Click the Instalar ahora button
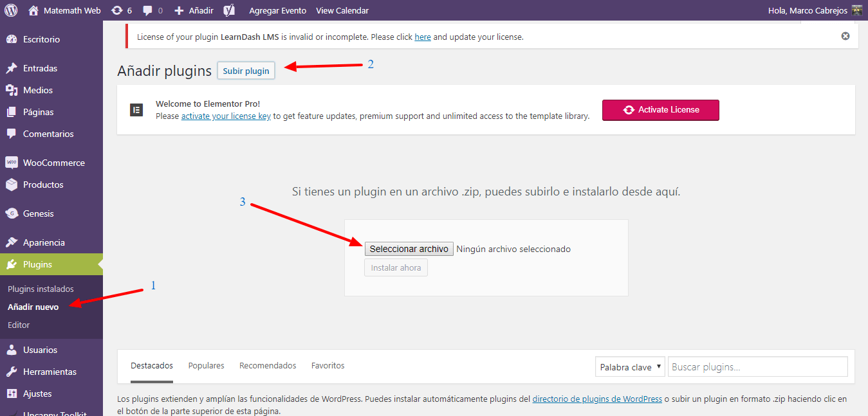Screen dimensions: 868x416 pyautogui.click(x=396, y=267)
